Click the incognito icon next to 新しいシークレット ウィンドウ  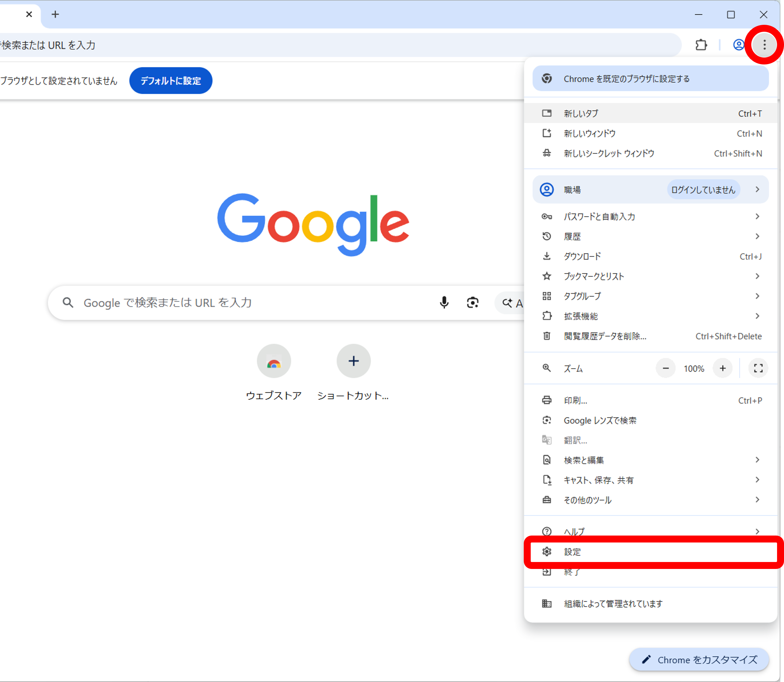point(547,153)
